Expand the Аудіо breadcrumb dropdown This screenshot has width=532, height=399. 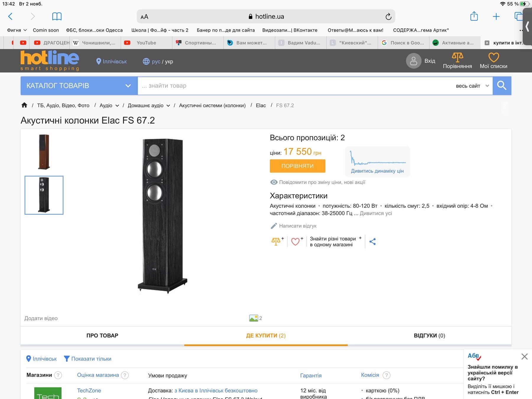click(117, 106)
